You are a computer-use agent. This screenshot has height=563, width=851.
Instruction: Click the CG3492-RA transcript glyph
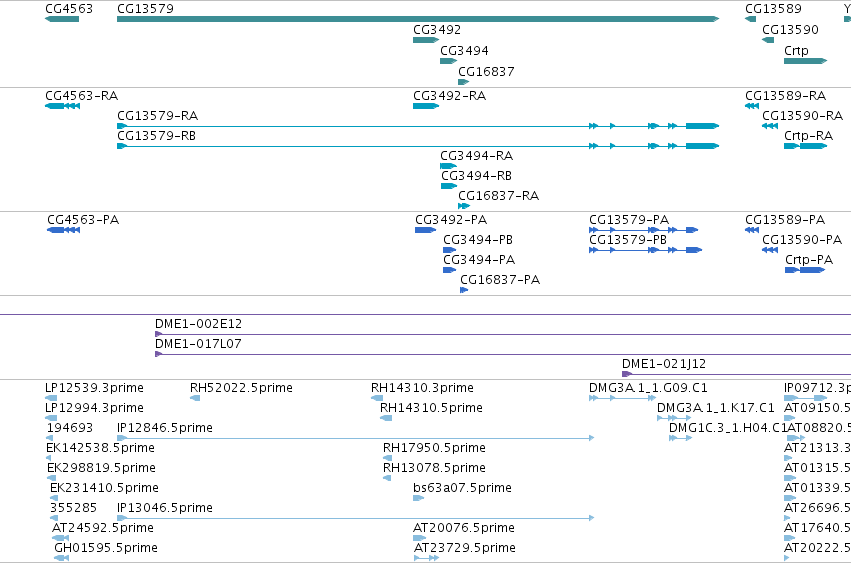point(426,106)
